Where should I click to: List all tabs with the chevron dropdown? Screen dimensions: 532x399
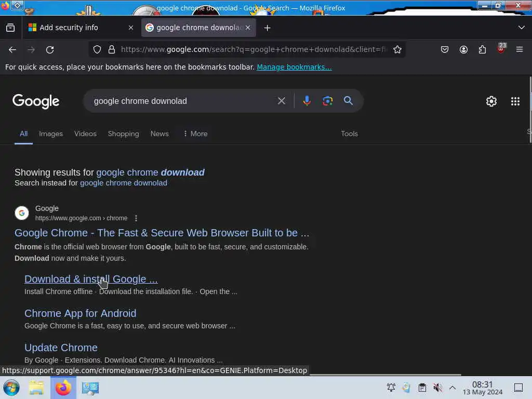point(522,28)
